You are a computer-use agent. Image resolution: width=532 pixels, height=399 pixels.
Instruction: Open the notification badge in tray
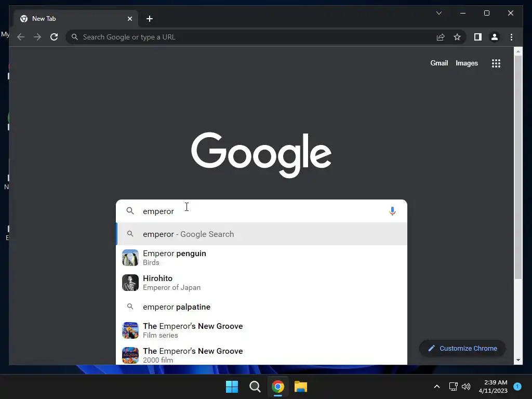(x=517, y=387)
